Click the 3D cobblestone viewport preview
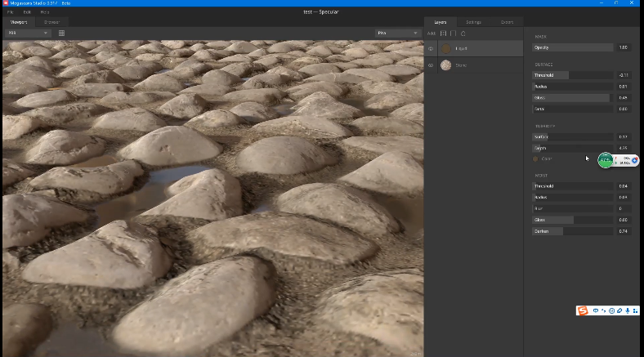644x357 pixels. click(212, 199)
